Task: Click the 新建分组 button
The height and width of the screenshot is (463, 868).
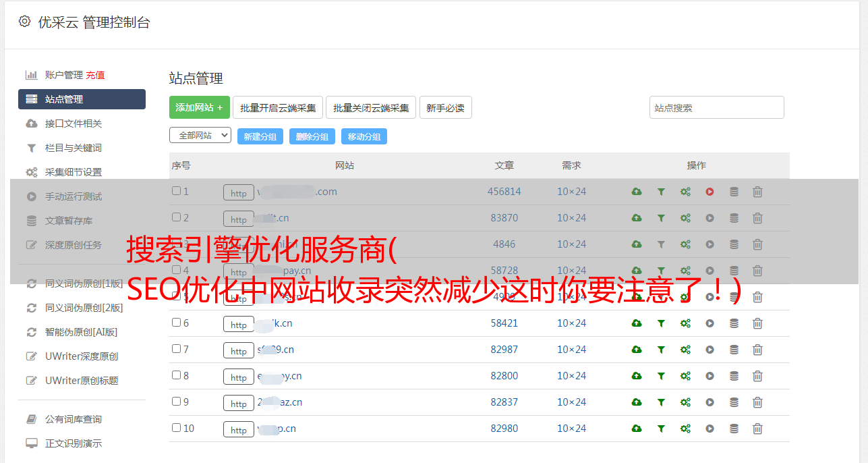Action: click(260, 136)
